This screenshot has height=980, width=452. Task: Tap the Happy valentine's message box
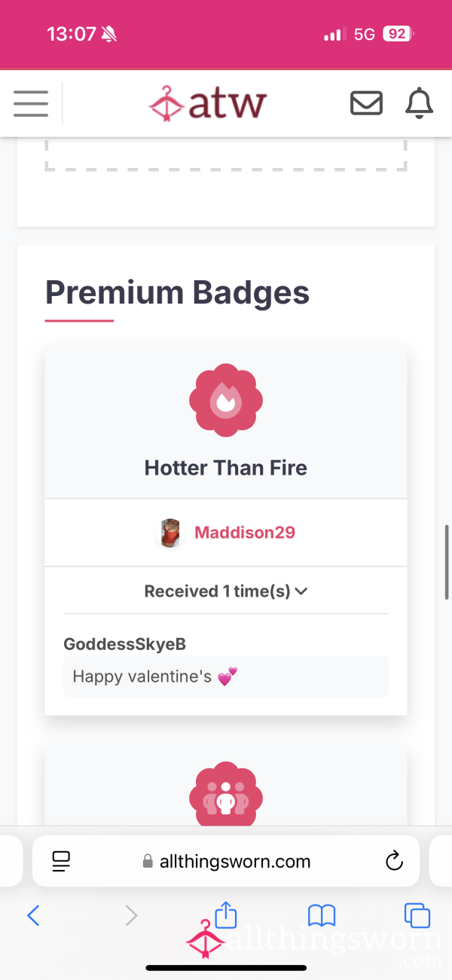point(226,676)
